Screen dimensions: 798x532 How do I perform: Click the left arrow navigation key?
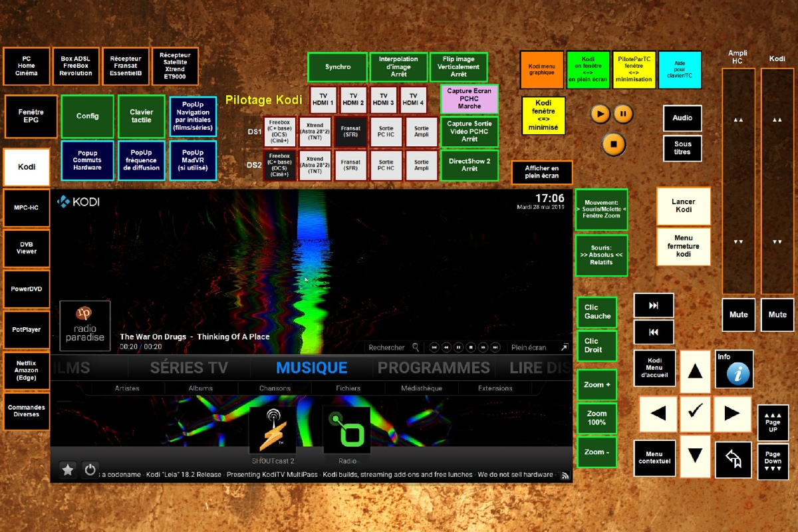pos(658,414)
